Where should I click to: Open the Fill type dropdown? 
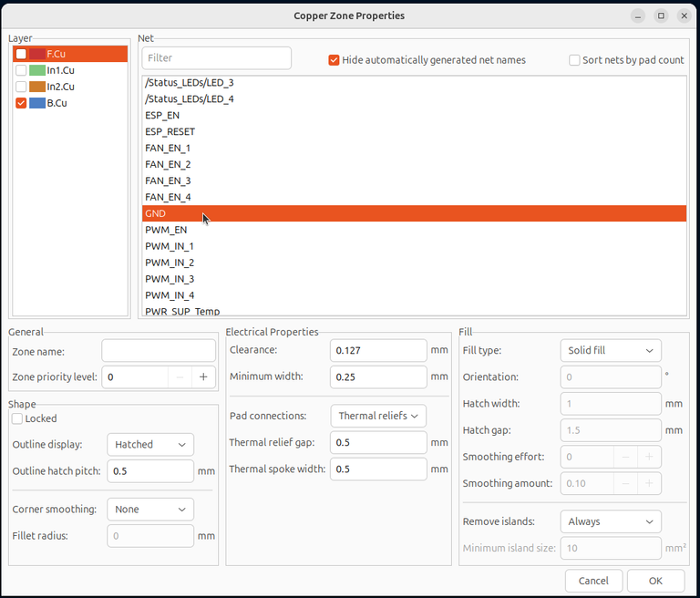[611, 351]
